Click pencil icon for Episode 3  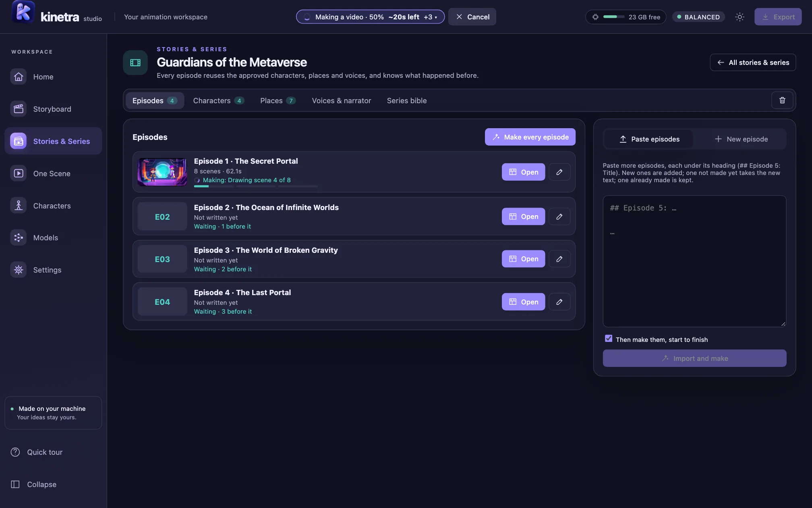[559, 259]
